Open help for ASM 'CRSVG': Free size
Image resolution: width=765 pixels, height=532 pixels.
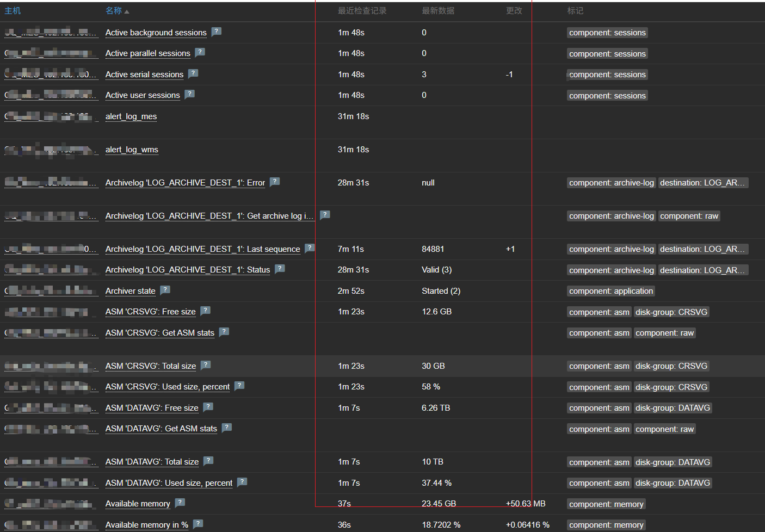[205, 310]
